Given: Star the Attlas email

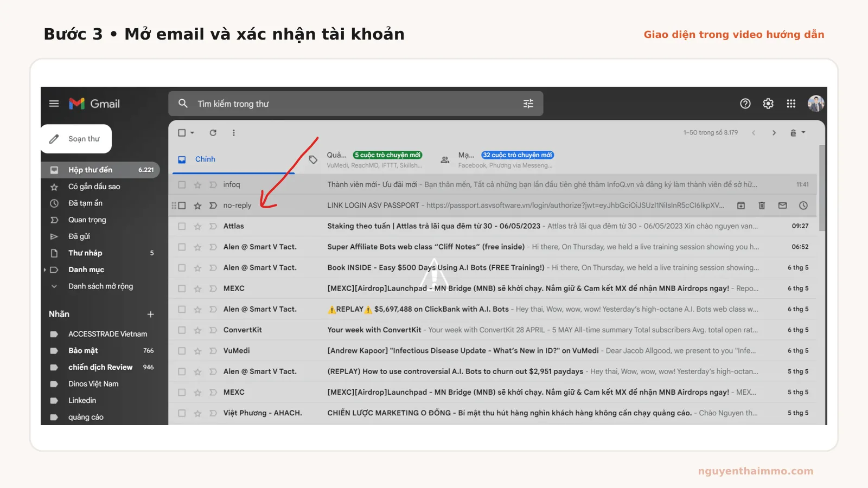Looking at the screenshot, I should pyautogui.click(x=197, y=226).
